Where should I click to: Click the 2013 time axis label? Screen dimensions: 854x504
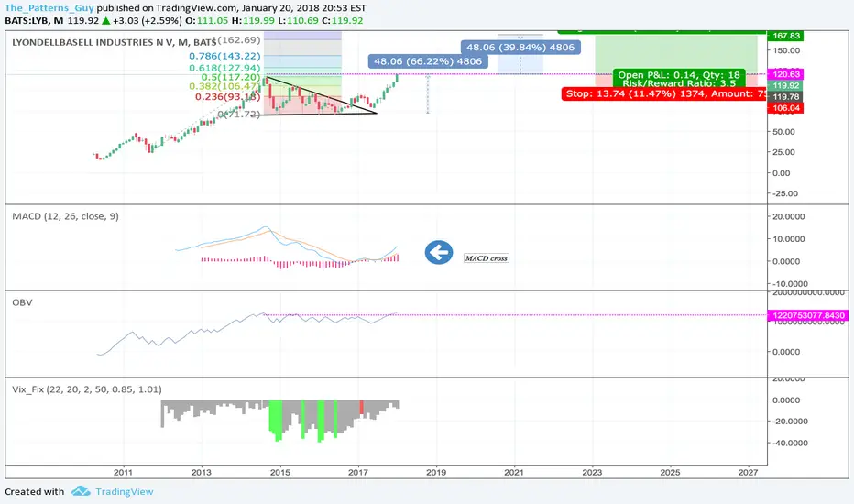202,473
